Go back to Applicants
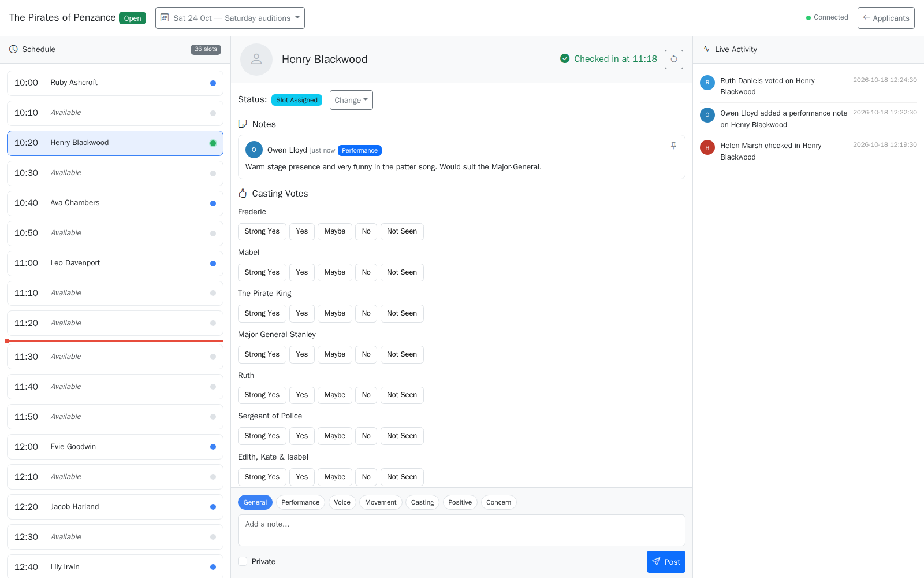Screen dimensions: 924x578 (x=886, y=18)
